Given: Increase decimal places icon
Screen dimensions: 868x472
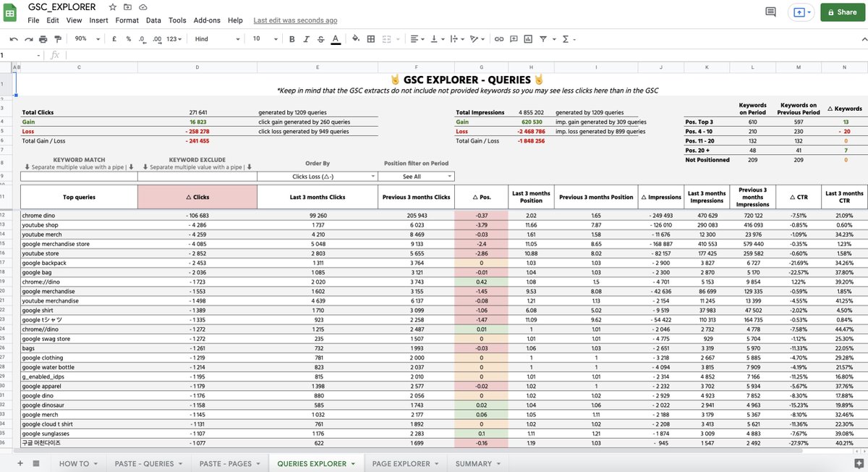Looking at the screenshot, I should (157, 39).
